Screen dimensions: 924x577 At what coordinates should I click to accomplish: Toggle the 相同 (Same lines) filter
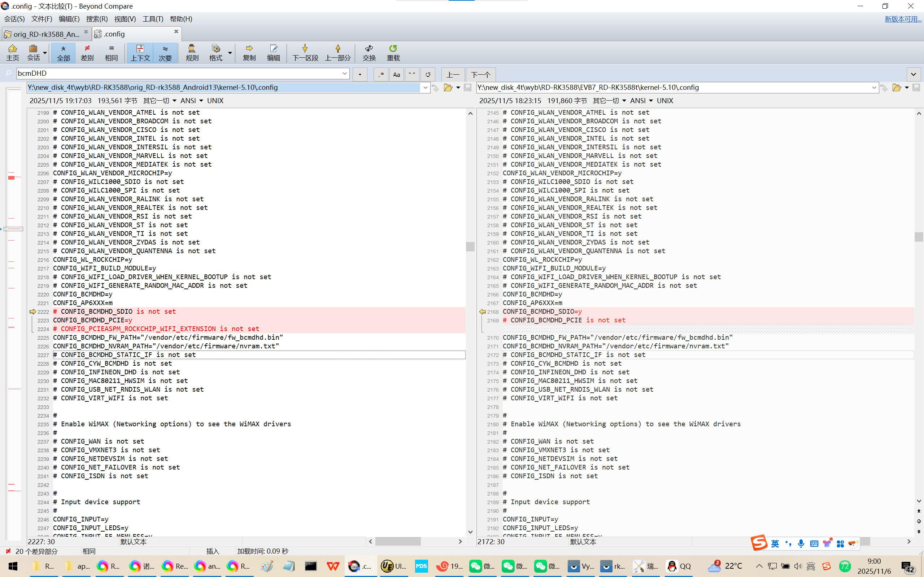tap(111, 52)
